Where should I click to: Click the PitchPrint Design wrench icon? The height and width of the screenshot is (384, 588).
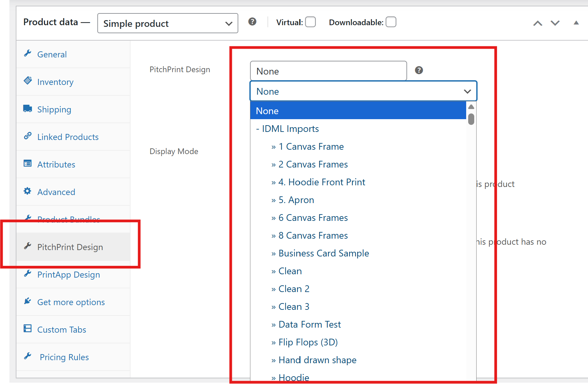coord(28,246)
